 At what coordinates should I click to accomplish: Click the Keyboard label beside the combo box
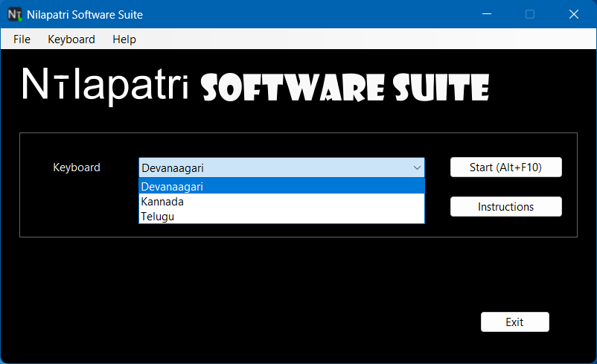point(77,167)
